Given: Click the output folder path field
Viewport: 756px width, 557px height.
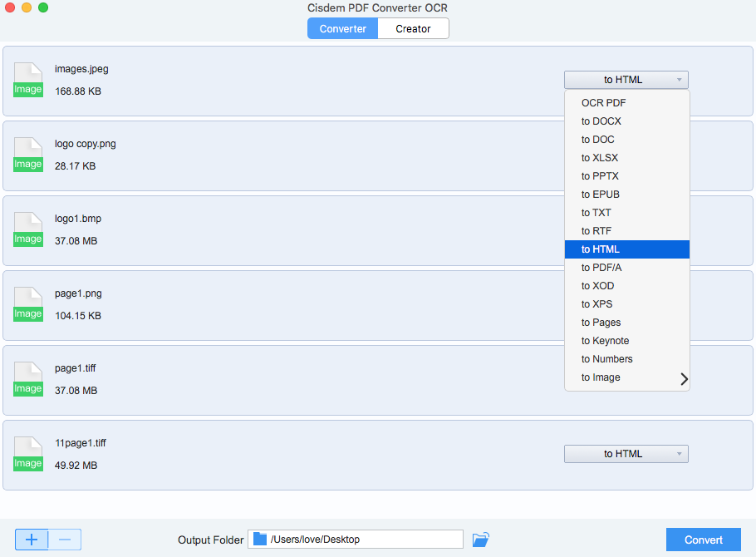Looking at the screenshot, I should tap(356, 540).
